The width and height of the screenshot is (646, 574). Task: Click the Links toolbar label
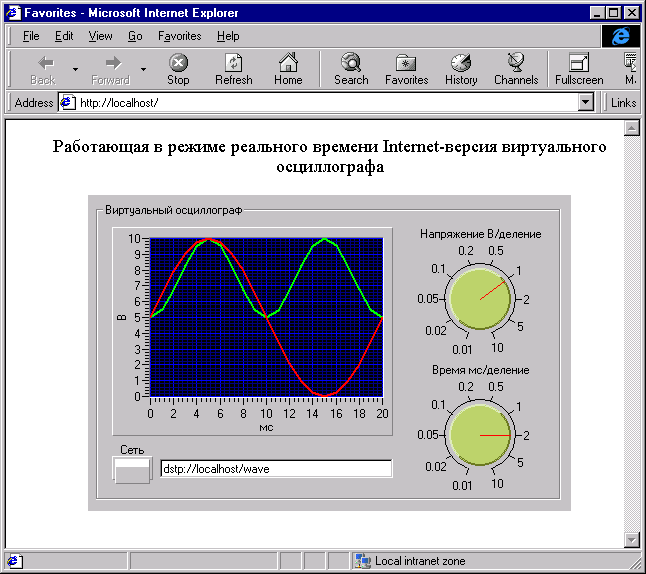point(623,103)
